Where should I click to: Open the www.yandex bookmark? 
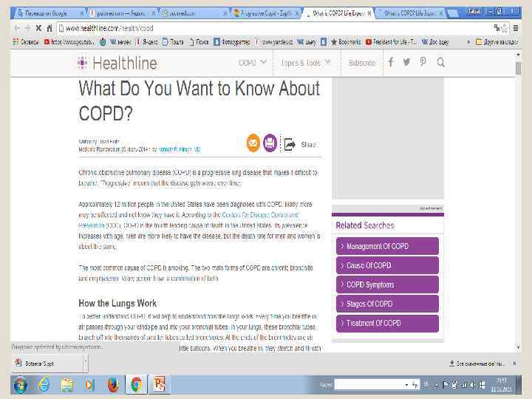(x=274, y=42)
